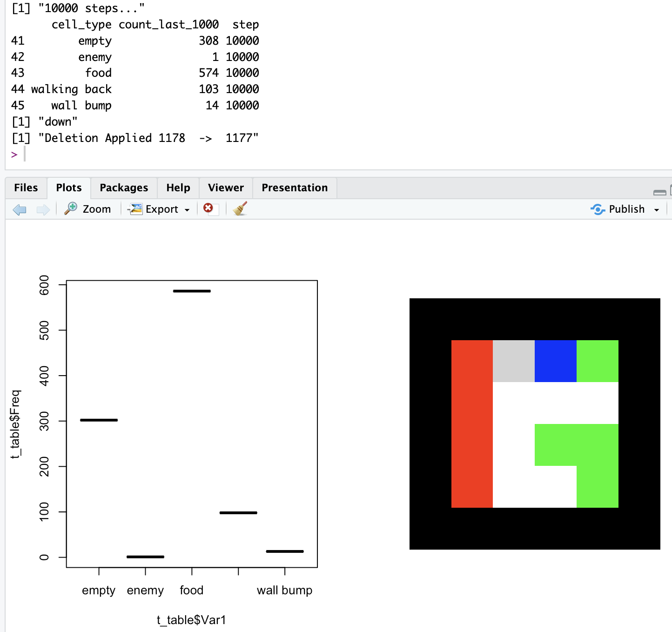This screenshot has height=632, width=672.
Task: Open the Viewer tab
Action: click(x=226, y=188)
